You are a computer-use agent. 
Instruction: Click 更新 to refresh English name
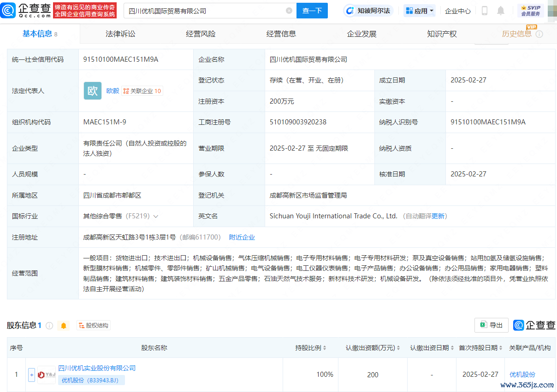[438, 216]
